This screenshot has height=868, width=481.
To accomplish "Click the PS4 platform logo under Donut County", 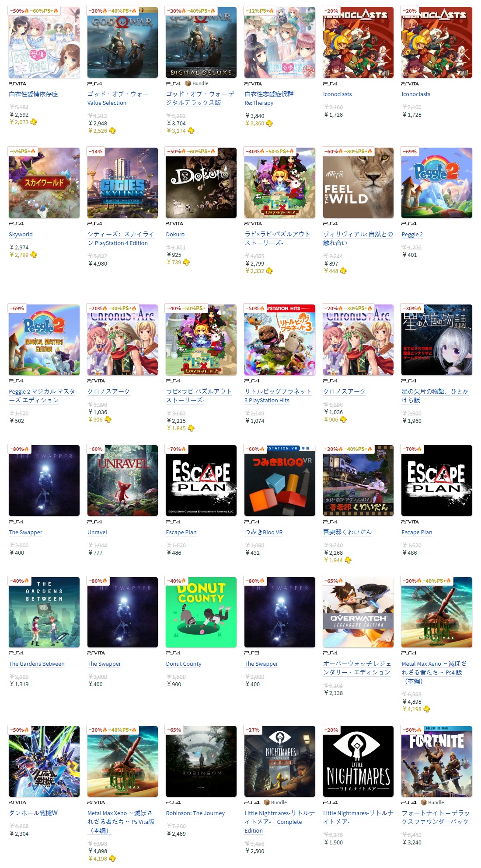I will point(173,653).
